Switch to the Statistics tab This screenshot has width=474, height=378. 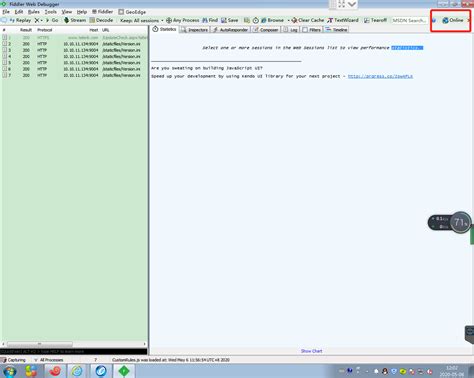(164, 29)
